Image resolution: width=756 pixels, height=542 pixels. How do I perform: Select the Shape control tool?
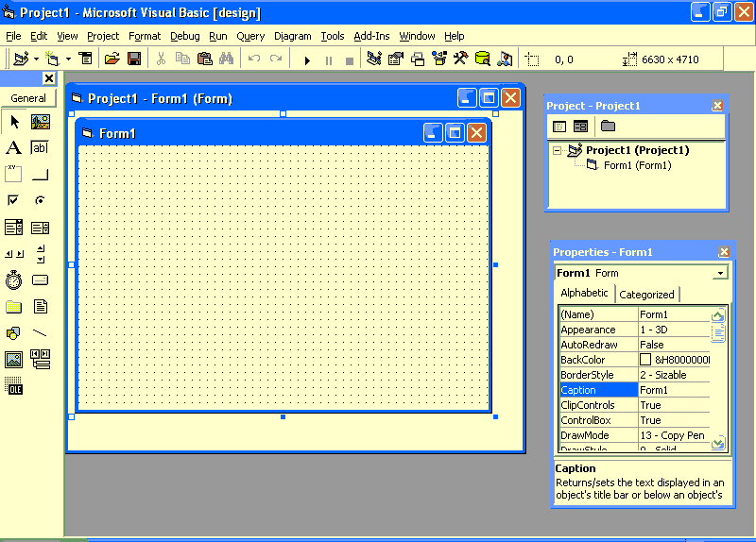tap(14, 332)
